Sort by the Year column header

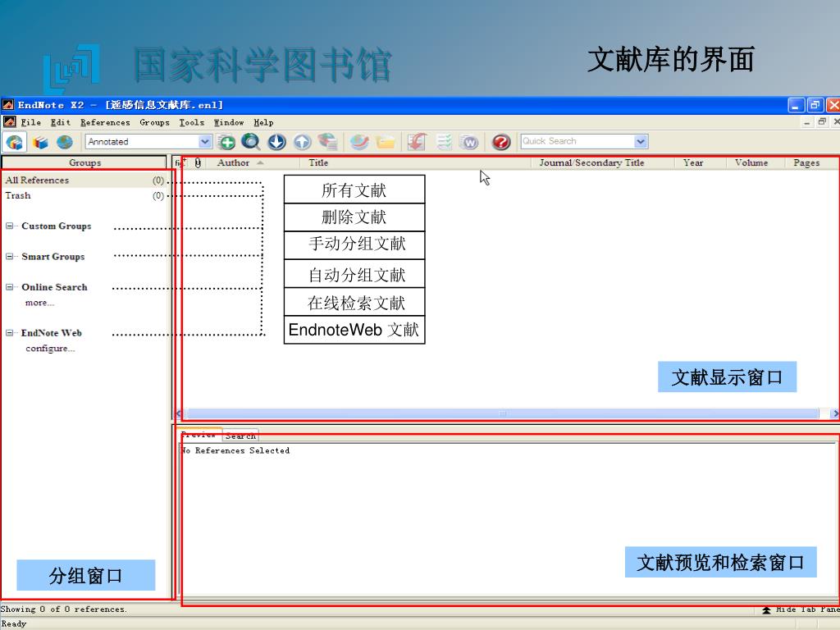(693, 163)
